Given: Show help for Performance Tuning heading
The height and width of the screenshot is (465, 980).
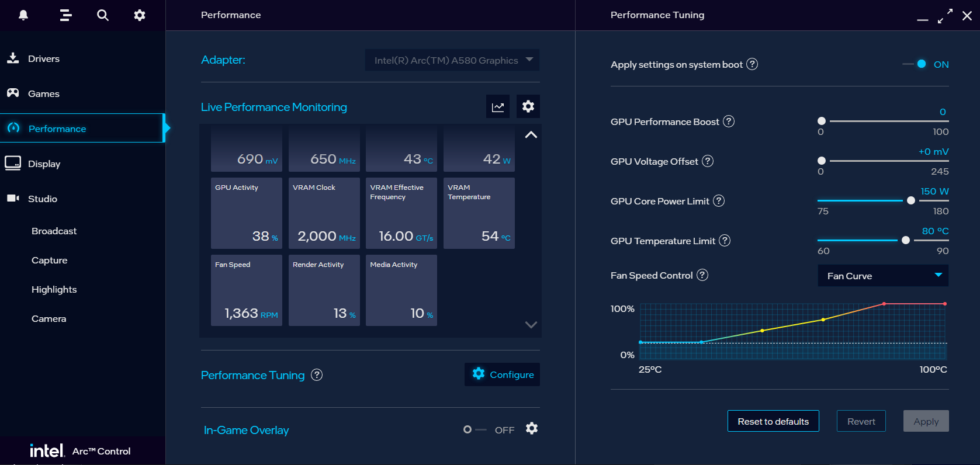Looking at the screenshot, I should pos(317,375).
